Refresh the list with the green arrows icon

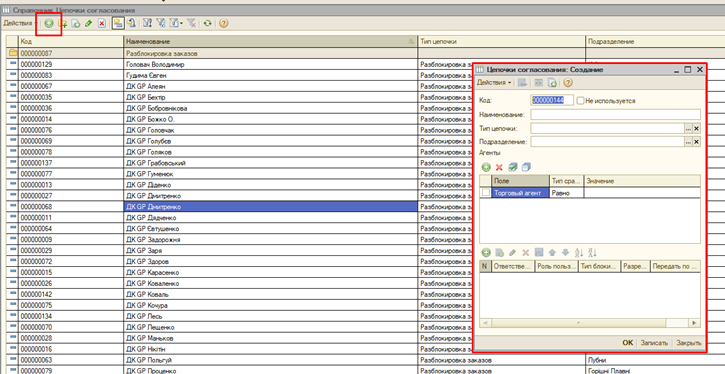click(x=208, y=23)
